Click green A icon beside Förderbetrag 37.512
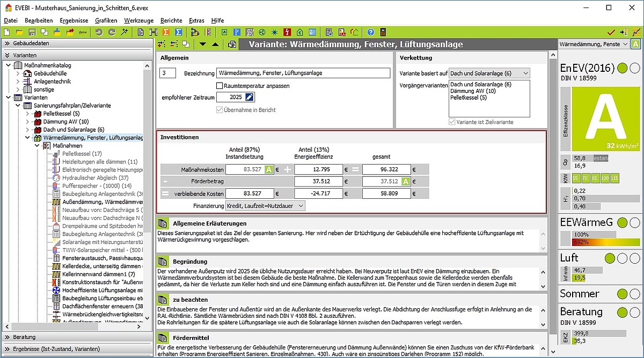Image resolution: width=644 pixels, height=358 pixels. [x=406, y=182]
